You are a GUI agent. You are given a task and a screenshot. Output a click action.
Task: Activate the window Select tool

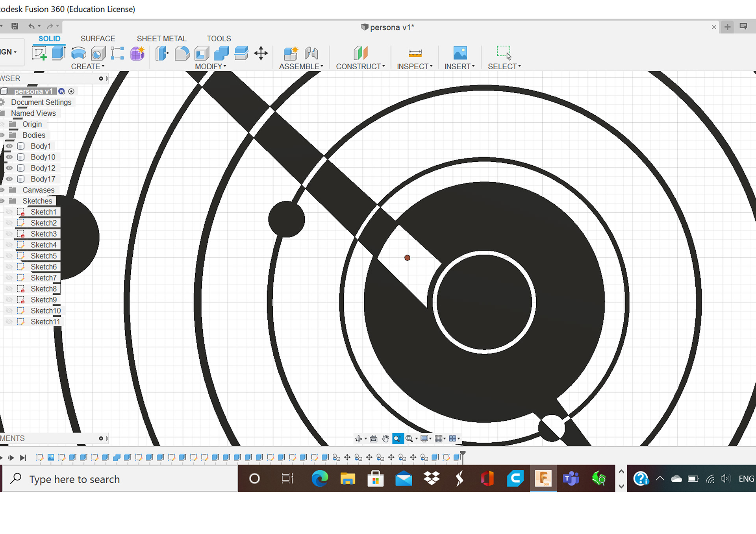pyautogui.click(x=504, y=52)
